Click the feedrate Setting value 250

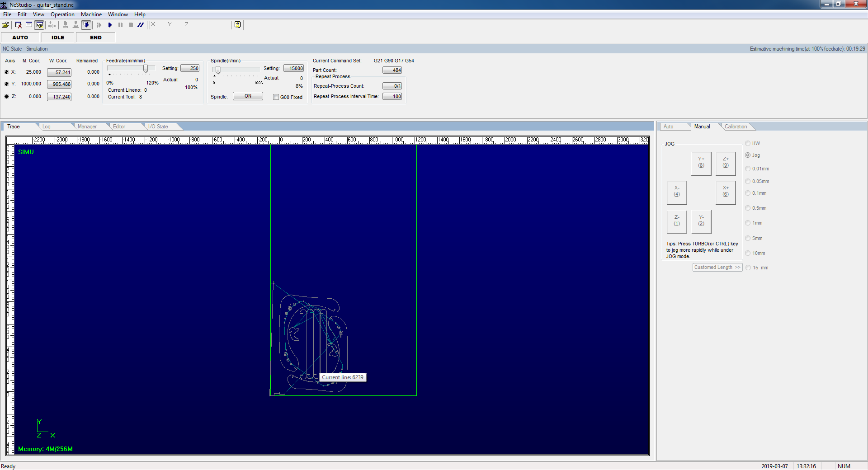coord(190,68)
